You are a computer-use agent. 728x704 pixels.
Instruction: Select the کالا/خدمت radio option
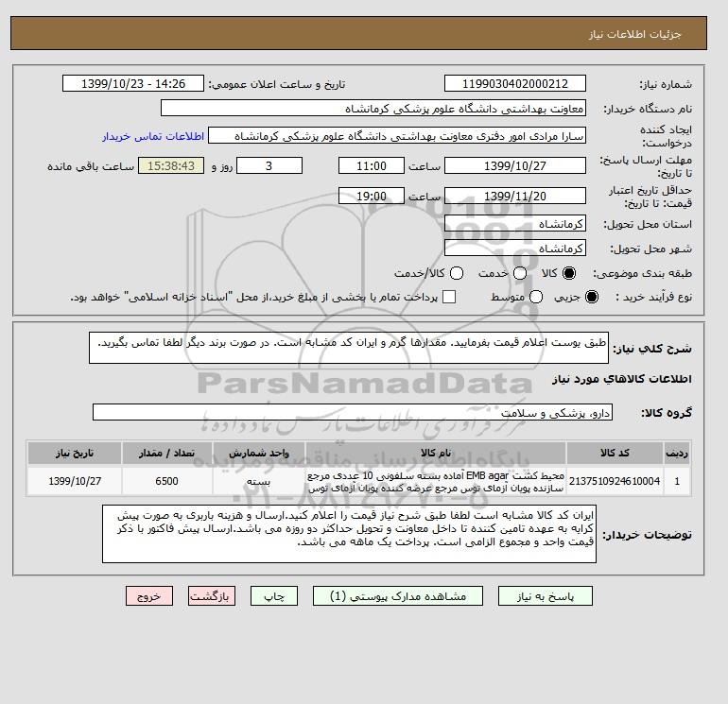tap(457, 273)
